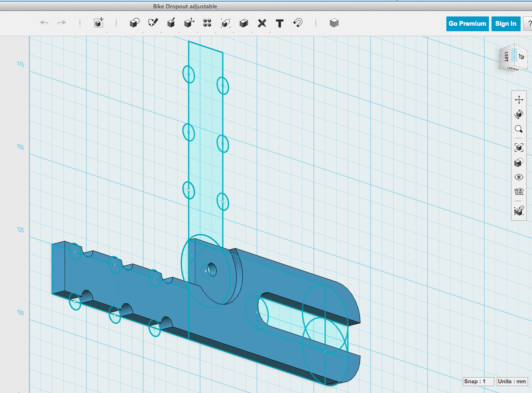The image size is (532, 393).
Task: Open the Modify tools menu
Action: [x=189, y=23]
